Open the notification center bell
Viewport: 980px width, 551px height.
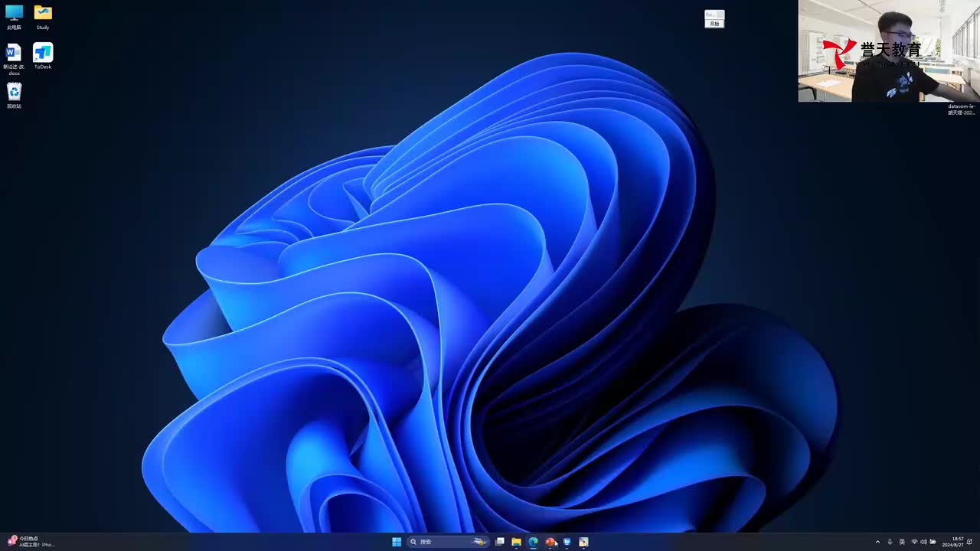(970, 542)
